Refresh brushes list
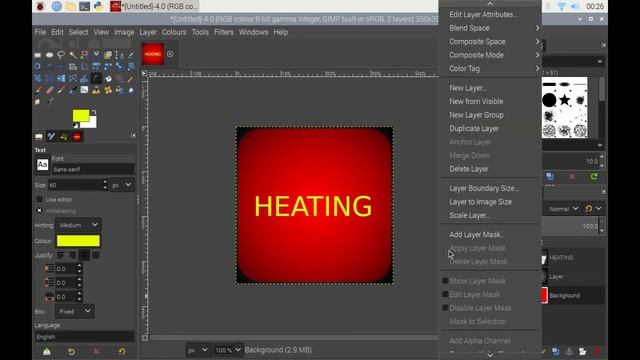This screenshot has width=640, height=360. 594,176
